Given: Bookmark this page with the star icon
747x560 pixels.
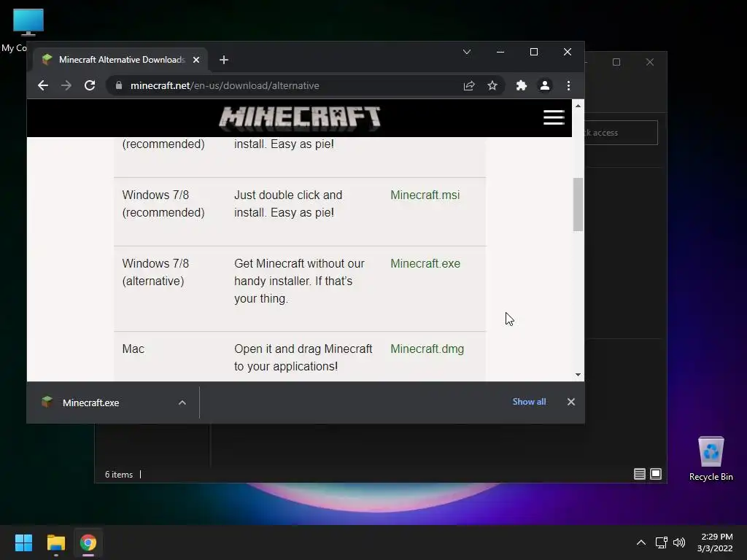Looking at the screenshot, I should [492, 86].
